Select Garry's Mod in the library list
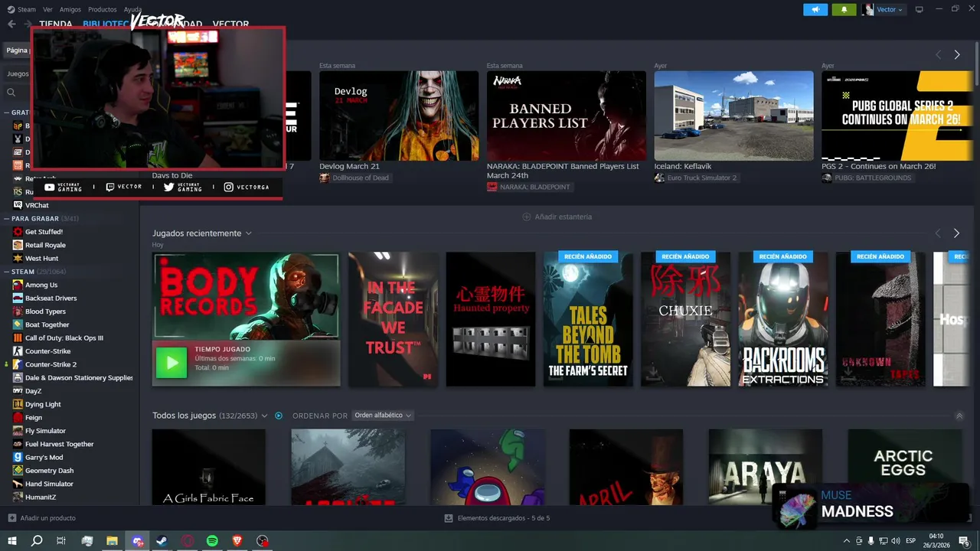This screenshot has width=980, height=551. click(44, 458)
